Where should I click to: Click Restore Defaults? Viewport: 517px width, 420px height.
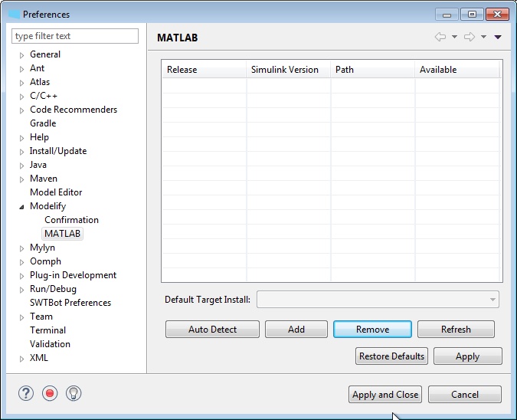[x=391, y=356]
